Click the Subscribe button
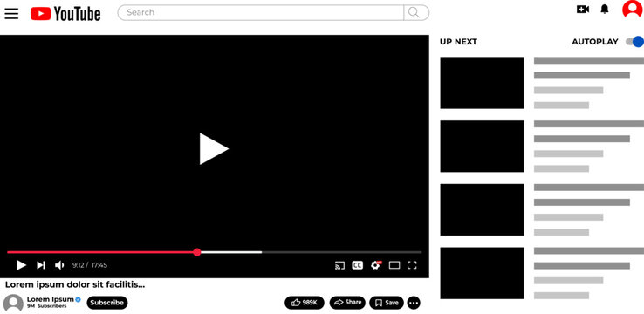644x314 pixels. click(107, 303)
